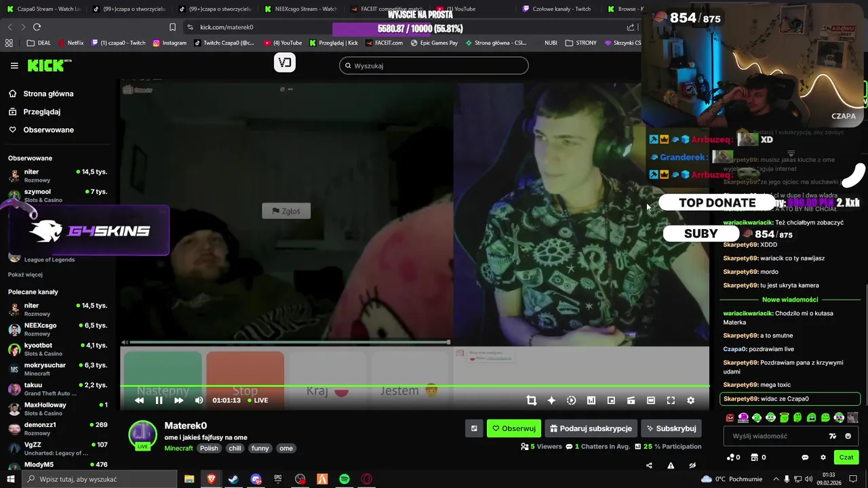
Task: Click the rewind button in the player
Action: (139, 401)
